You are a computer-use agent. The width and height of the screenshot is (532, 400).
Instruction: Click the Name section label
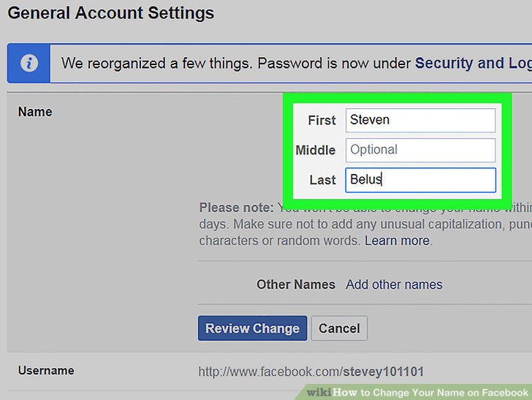[35, 112]
